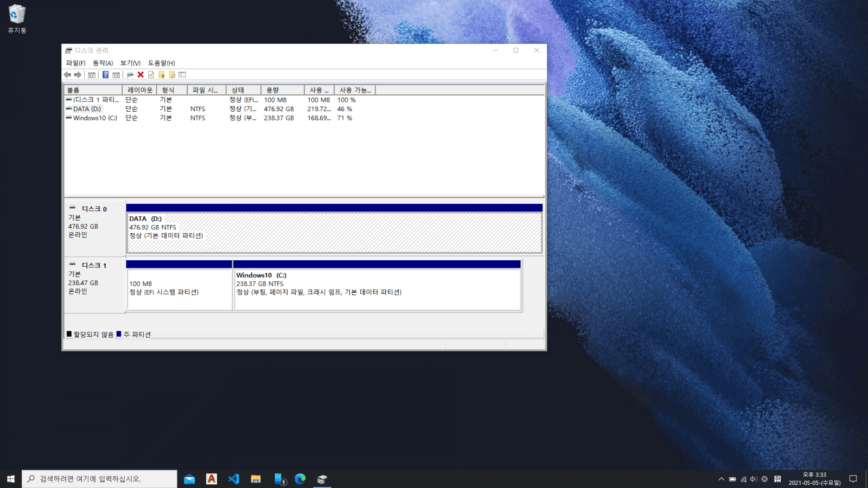
Task: Click the folder with magnifier icon
Action: coord(172,75)
